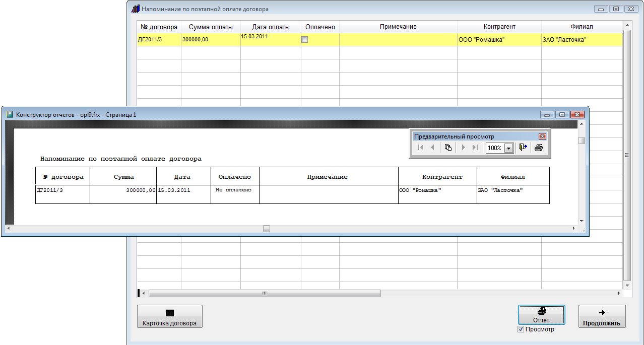
Task: Click next page arrow in preview toolbar
Action: click(463, 148)
